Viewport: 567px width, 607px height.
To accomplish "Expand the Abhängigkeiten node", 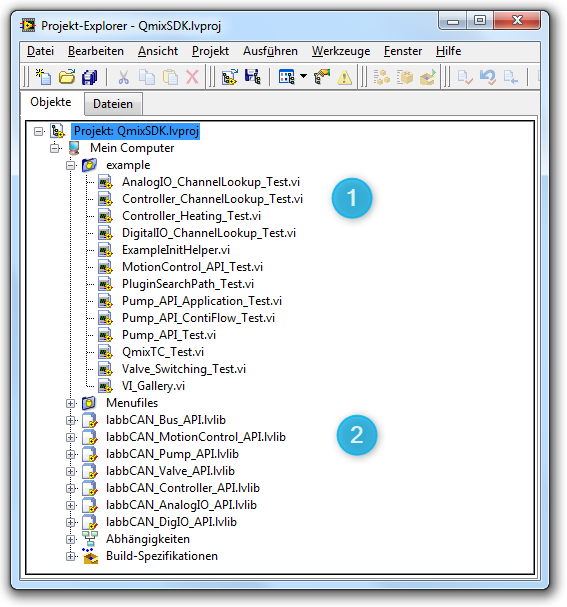I will pyautogui.click(x=70, y=539).
